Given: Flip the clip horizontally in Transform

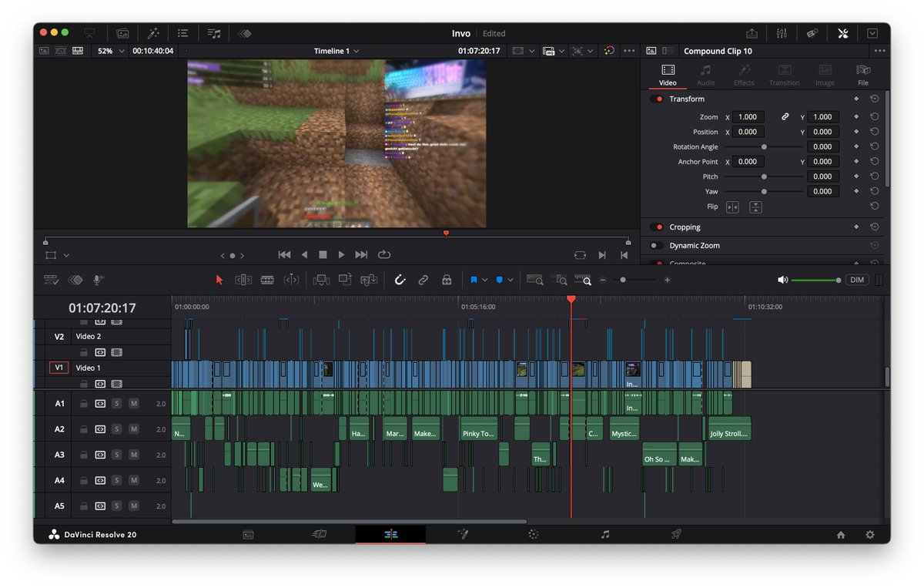Looking at the screenshot, I should click(731, 207).
